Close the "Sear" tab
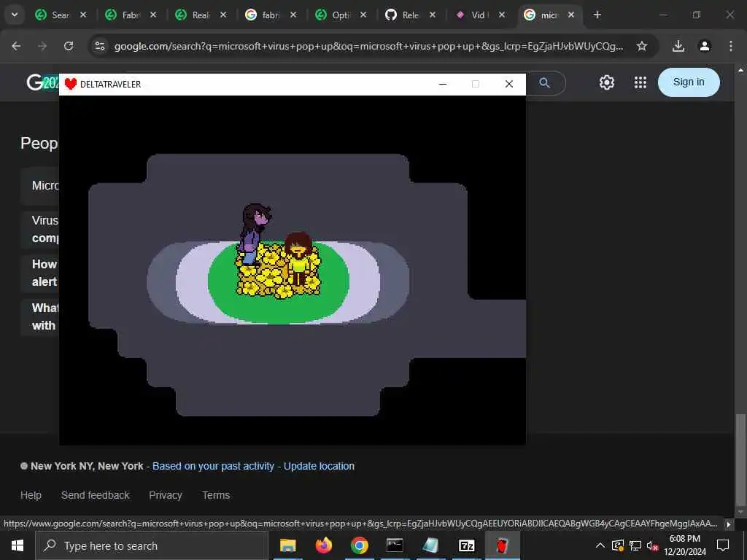 (83, 15)
